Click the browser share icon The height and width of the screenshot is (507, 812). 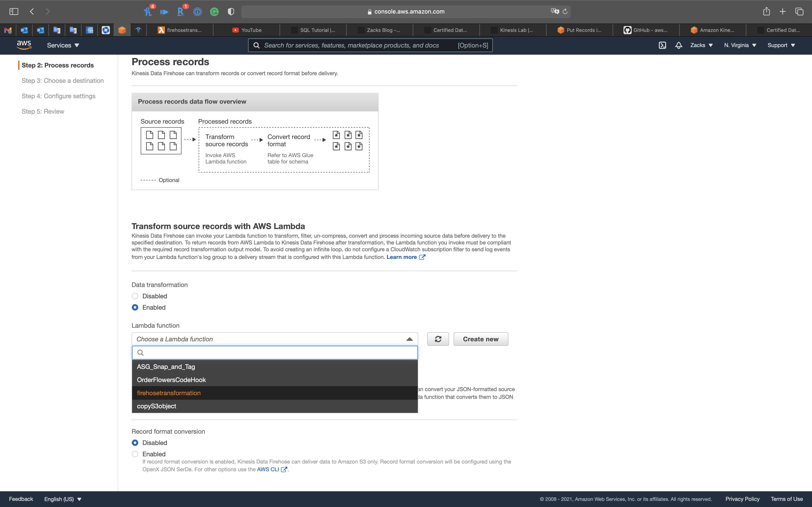[x=766, y=12]
